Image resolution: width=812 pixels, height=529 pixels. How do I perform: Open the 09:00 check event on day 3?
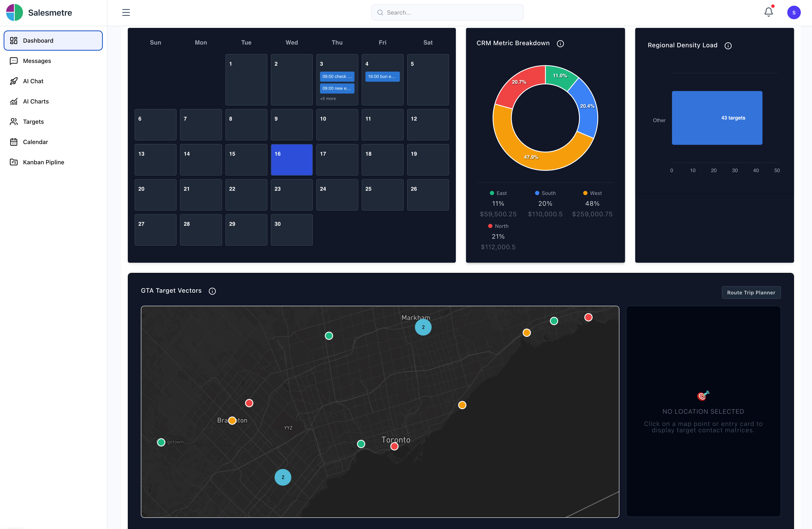coord(337,77)
